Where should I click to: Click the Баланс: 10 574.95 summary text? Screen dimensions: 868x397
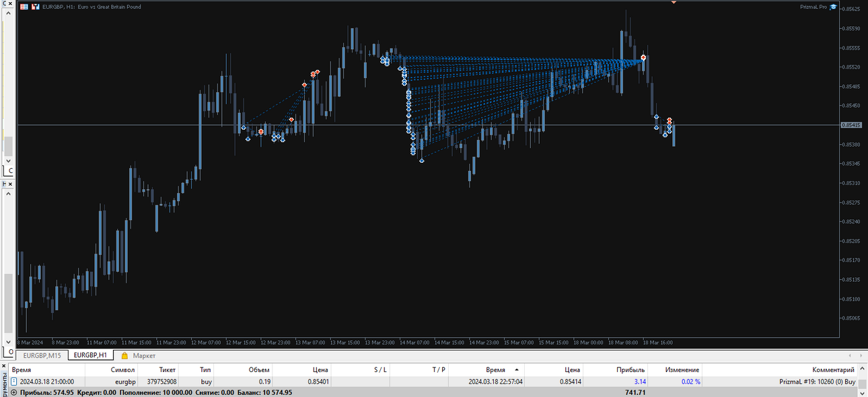[264, 392]
